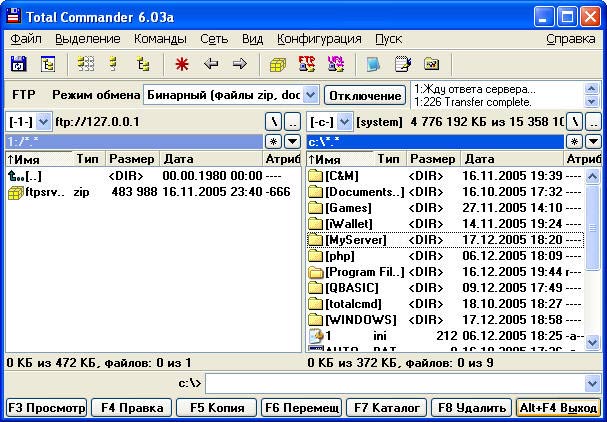Click the reread source (floppy) toolbar icon

click(18, 64)
